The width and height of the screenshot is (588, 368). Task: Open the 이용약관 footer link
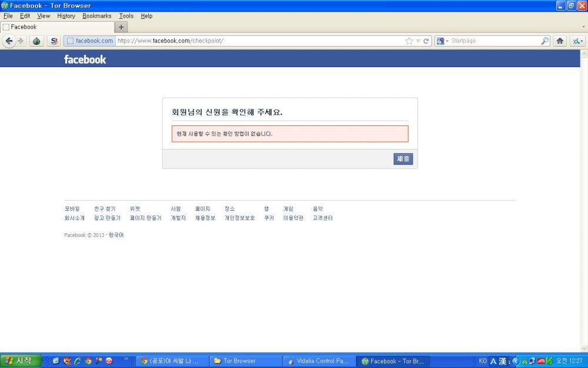click(293, 218)
